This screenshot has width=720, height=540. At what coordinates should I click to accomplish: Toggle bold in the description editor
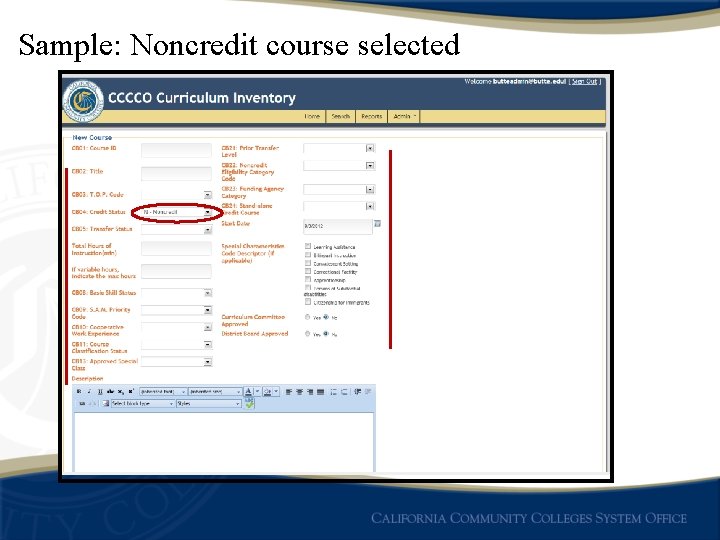pos(79,391)
